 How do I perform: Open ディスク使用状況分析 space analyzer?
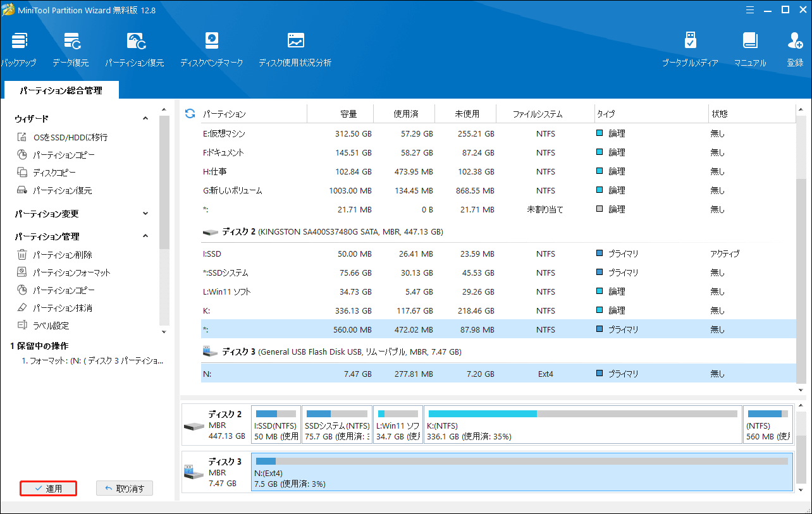pos(295,49)
